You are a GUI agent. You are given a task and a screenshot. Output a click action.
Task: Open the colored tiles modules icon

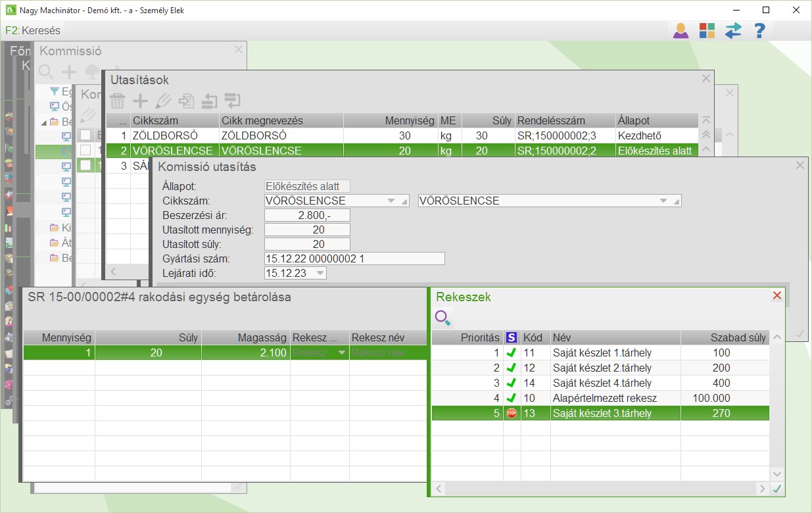pos(707,30)
